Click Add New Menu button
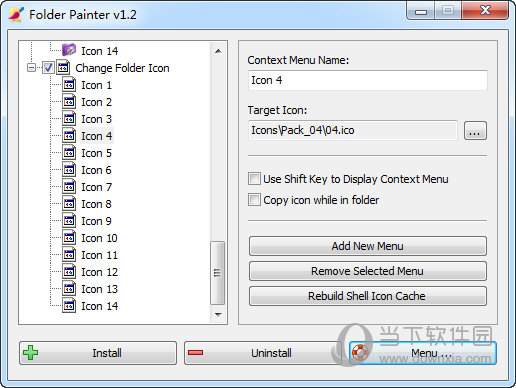The height and width of the screenshot is (388, 516). (x=368, y=246)
